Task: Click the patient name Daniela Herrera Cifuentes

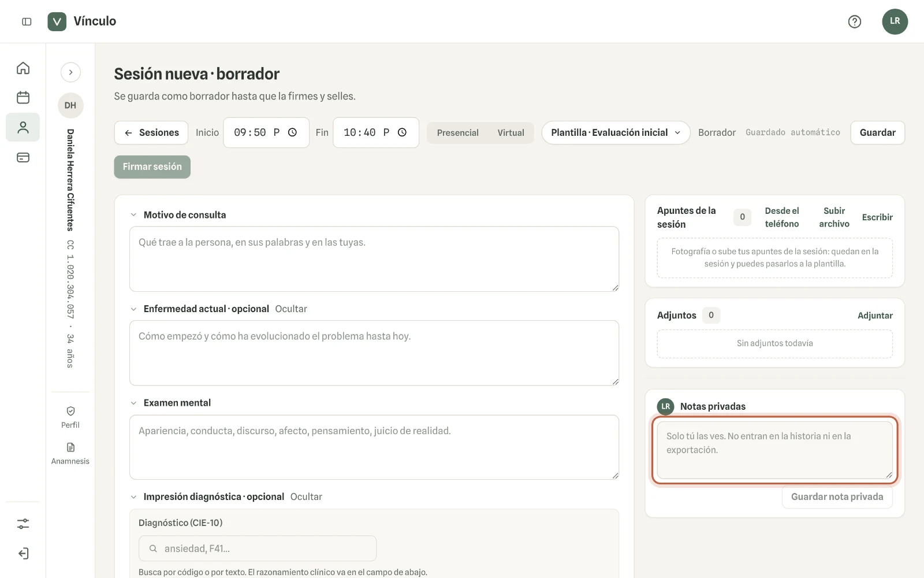Action: [x=70, y=180]
